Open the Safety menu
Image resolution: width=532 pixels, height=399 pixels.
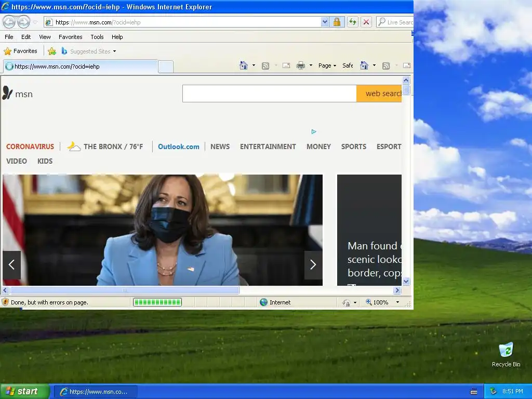point(348,65)
